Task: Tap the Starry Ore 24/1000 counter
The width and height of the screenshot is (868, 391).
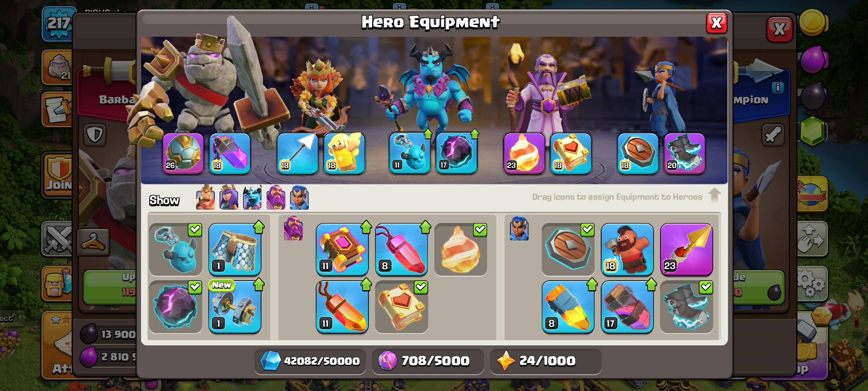Action: pyautogui.click(x=546, y=361)
